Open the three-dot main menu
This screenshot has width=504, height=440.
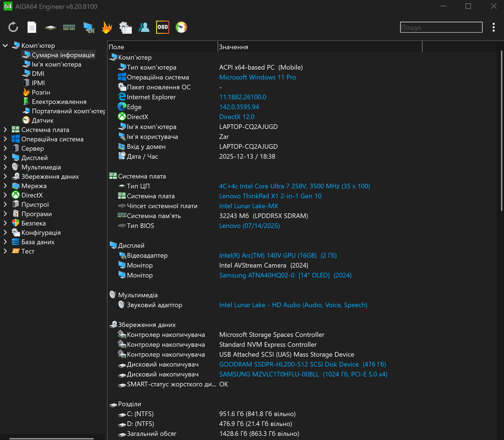(494, 27)
